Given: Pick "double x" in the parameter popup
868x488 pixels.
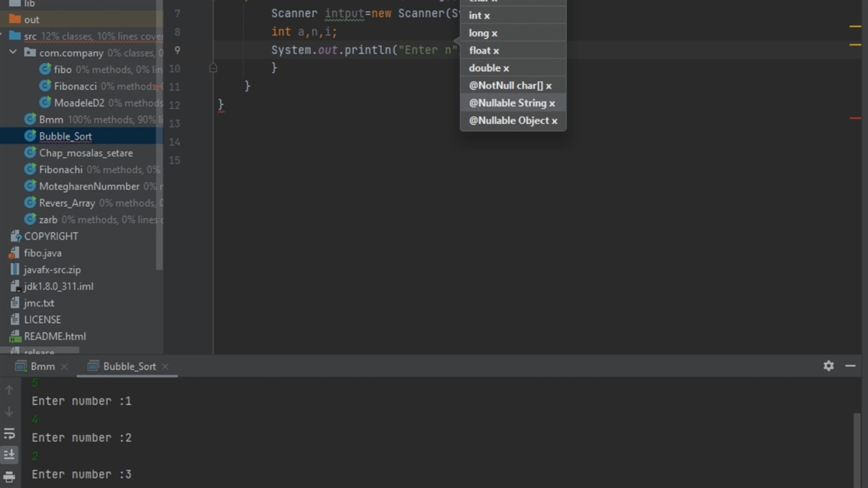Looking at the screenshot, I should (489, 68).
